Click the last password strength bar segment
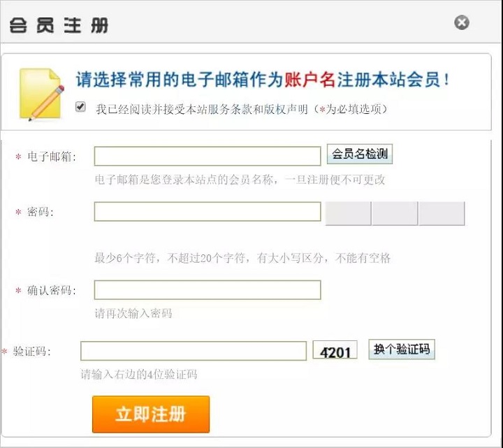 tap(442, 213)
